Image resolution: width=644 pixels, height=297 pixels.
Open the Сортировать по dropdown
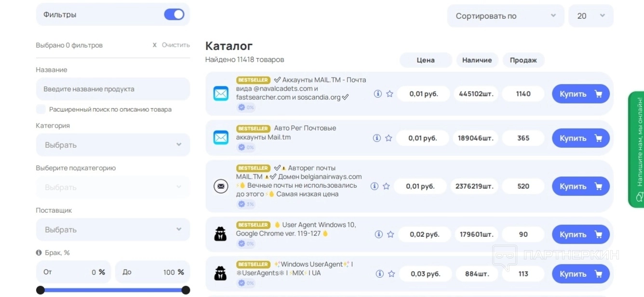click(x=505, y=16)
